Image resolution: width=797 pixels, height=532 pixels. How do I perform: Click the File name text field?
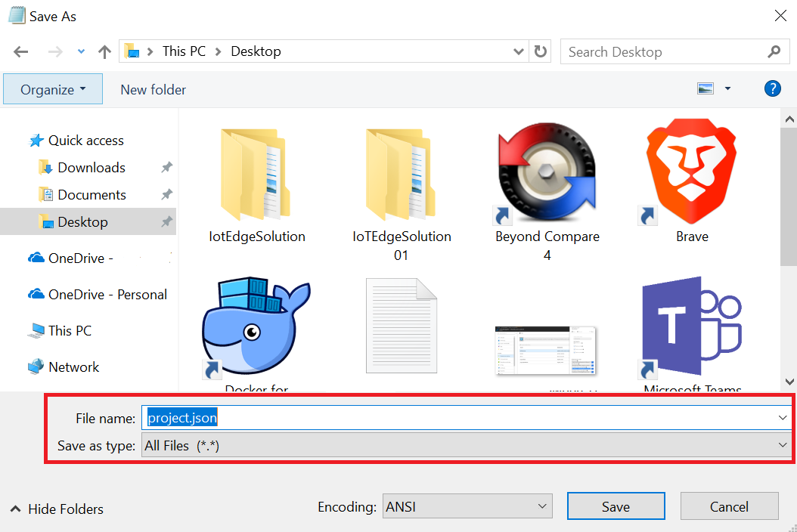[457, 418]
